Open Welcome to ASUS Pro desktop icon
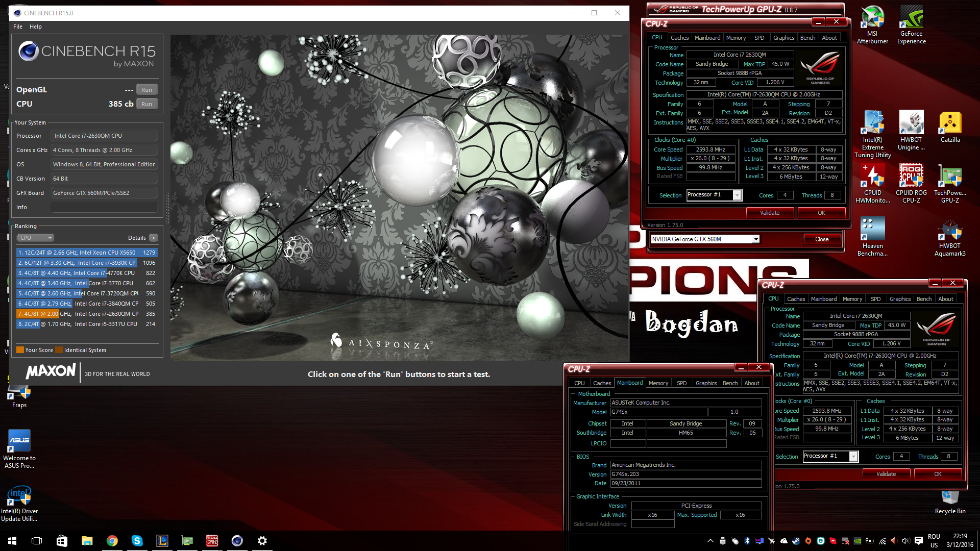This screenshot has width=980, height=551. click(x=19, y=449)
